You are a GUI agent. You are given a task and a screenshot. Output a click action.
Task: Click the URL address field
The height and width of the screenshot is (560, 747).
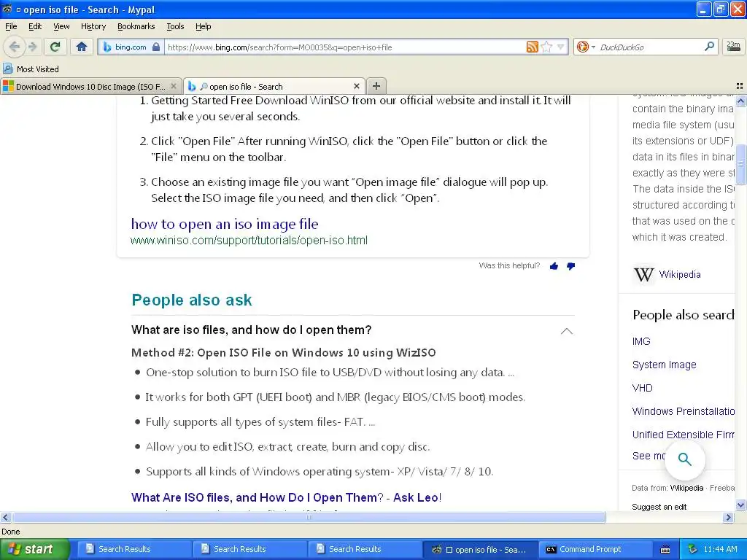coord(345,47)
